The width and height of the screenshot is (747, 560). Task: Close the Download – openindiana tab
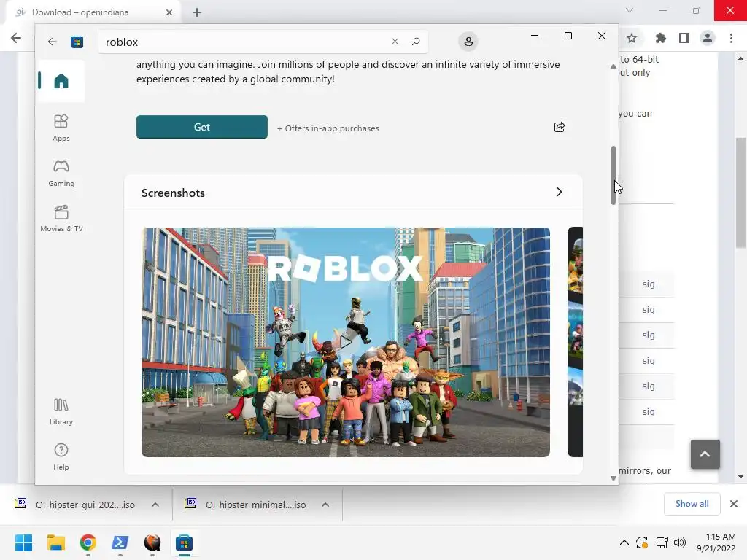pos(169,12)
